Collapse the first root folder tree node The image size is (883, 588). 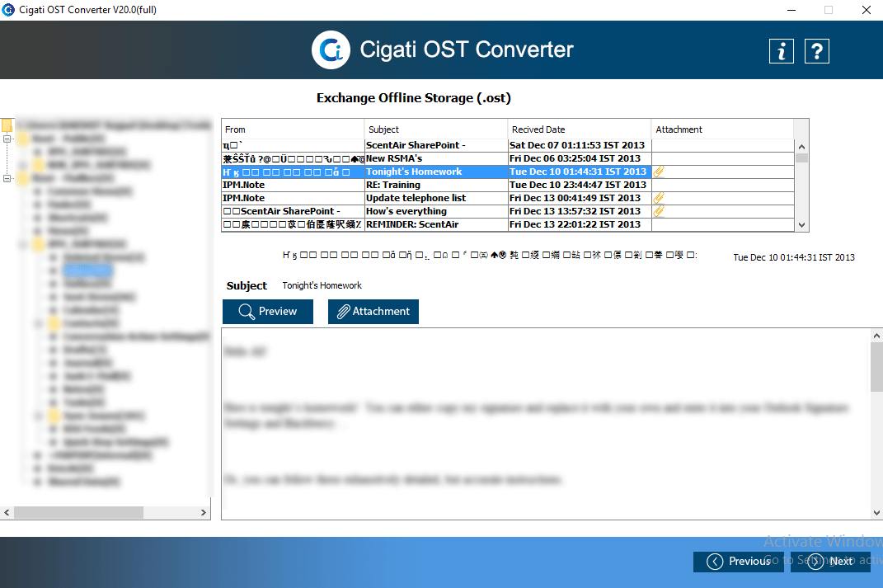pyautogui.click(x=7, y=139)
